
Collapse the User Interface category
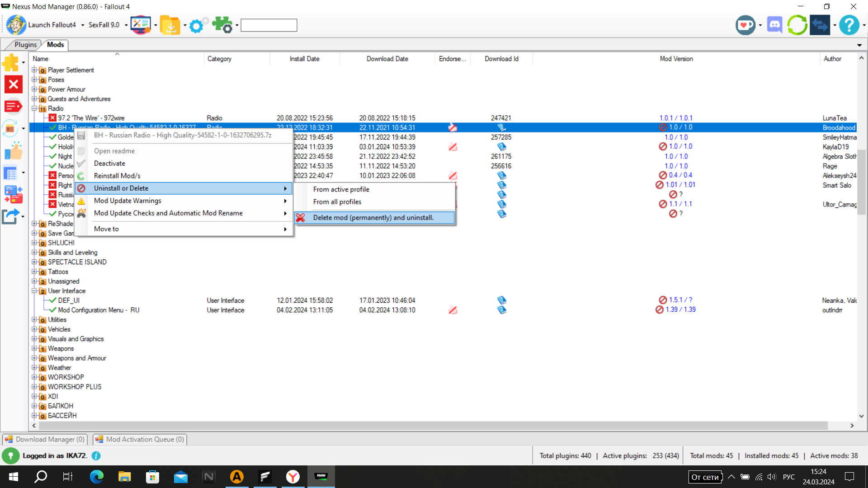click(34, 291)
